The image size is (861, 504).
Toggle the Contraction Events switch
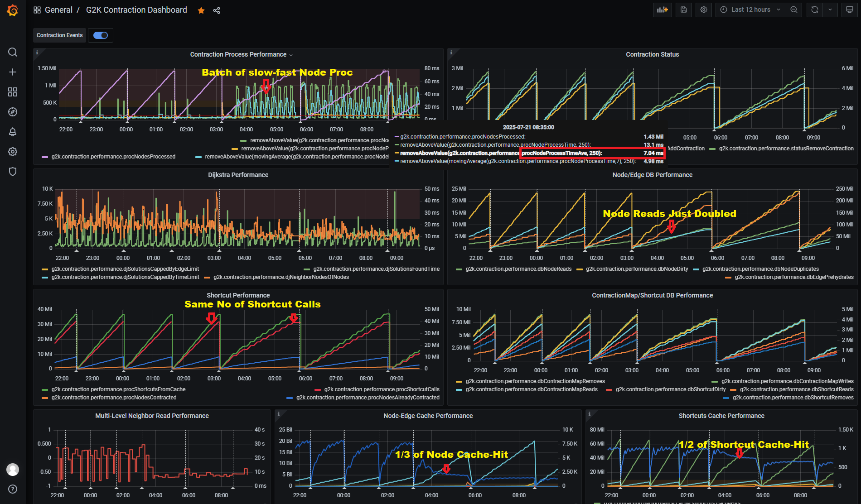pos(101,35)
